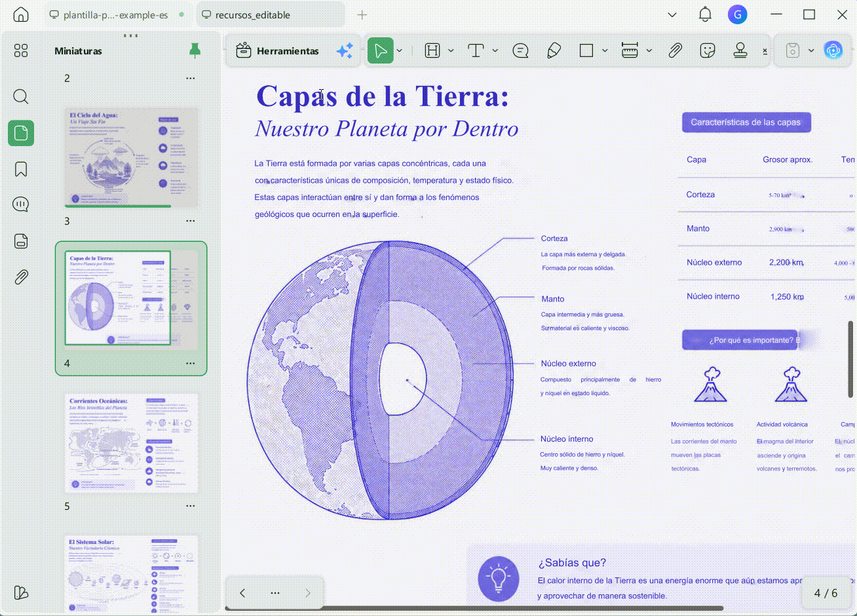Open the G user account avatar

pyautogui.click(x=738, y=14)
